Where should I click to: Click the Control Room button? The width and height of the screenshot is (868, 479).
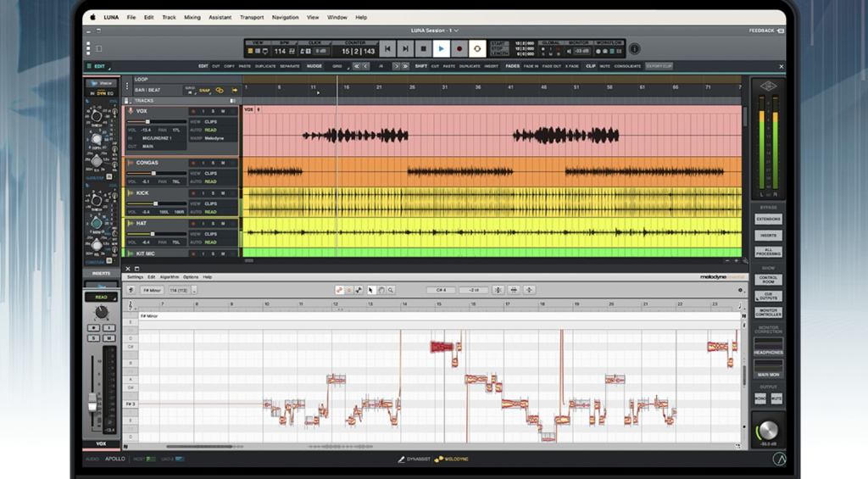(x=768, y=279)
